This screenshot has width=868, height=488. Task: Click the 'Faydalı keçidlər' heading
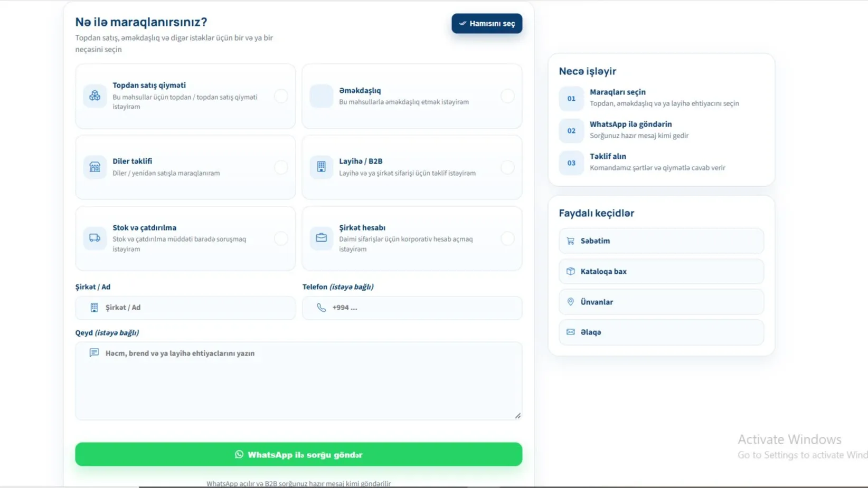(x=597, y=213)
